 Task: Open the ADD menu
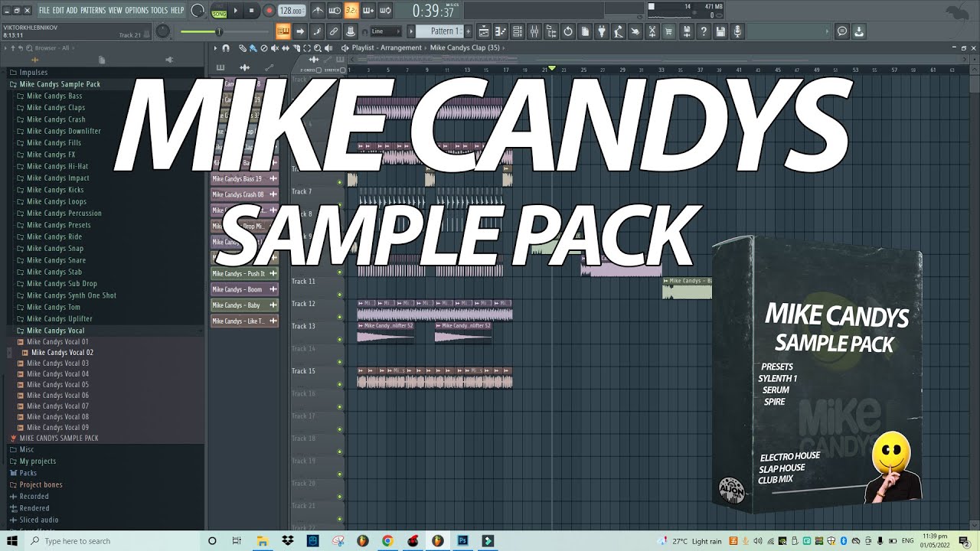(x=72, y=11)
